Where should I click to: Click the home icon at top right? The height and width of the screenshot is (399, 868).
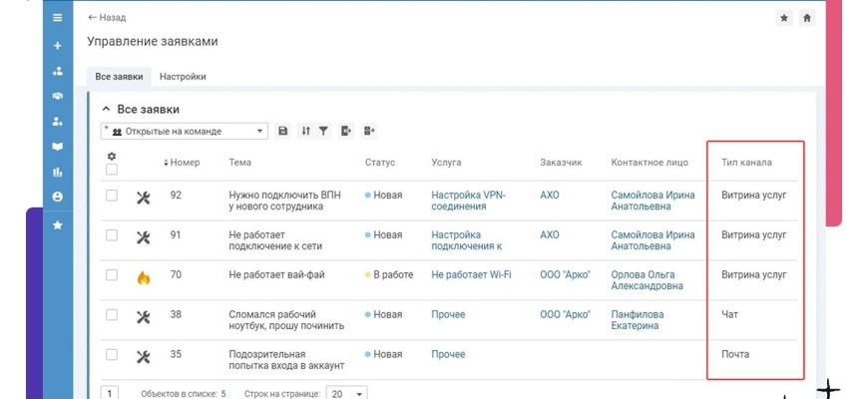point(807,18)
